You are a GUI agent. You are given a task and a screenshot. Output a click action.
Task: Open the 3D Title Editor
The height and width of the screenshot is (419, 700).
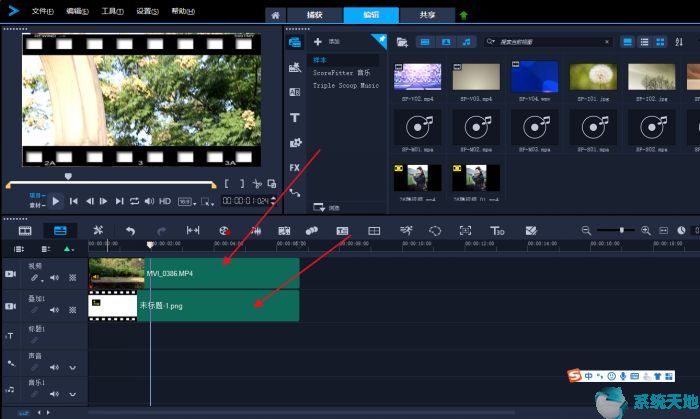coord(497,231)
